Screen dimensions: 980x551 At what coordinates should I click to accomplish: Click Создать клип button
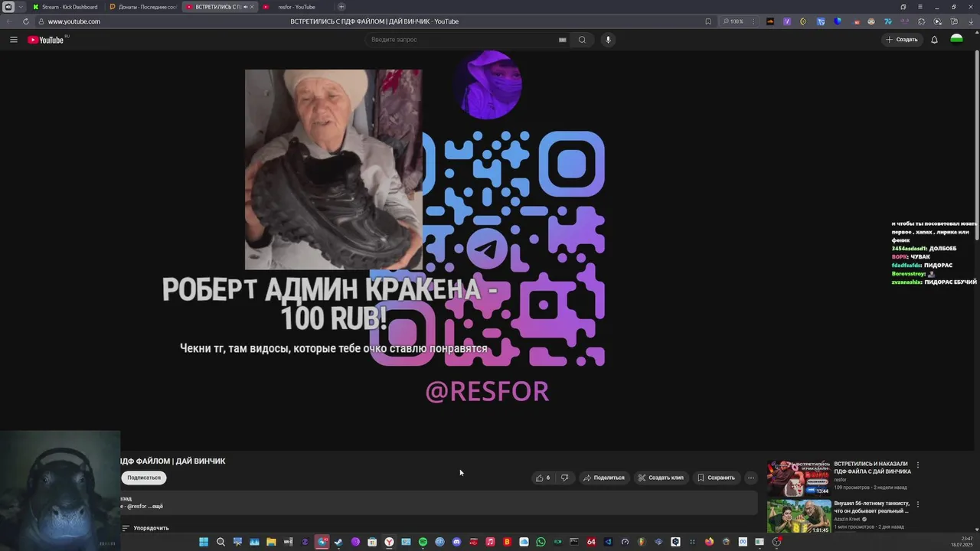(661, 478)
